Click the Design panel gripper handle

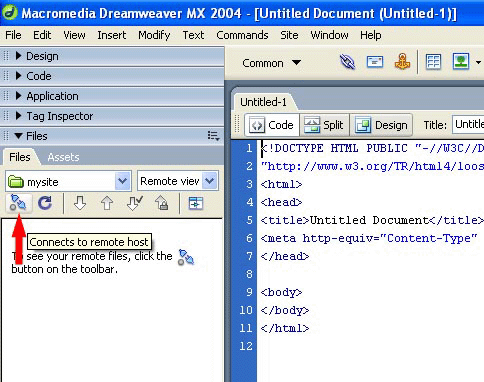(6, 55)
